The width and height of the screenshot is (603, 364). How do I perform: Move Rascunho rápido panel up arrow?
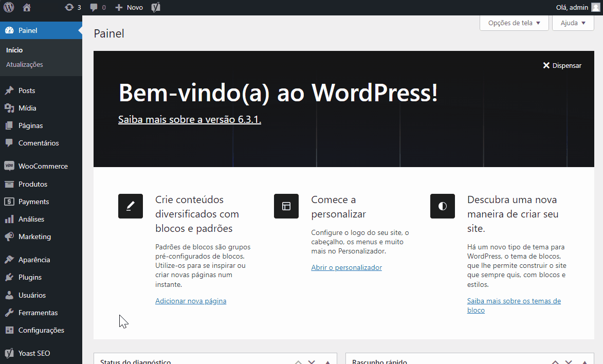pyautogui.click(x=555, y=362)
